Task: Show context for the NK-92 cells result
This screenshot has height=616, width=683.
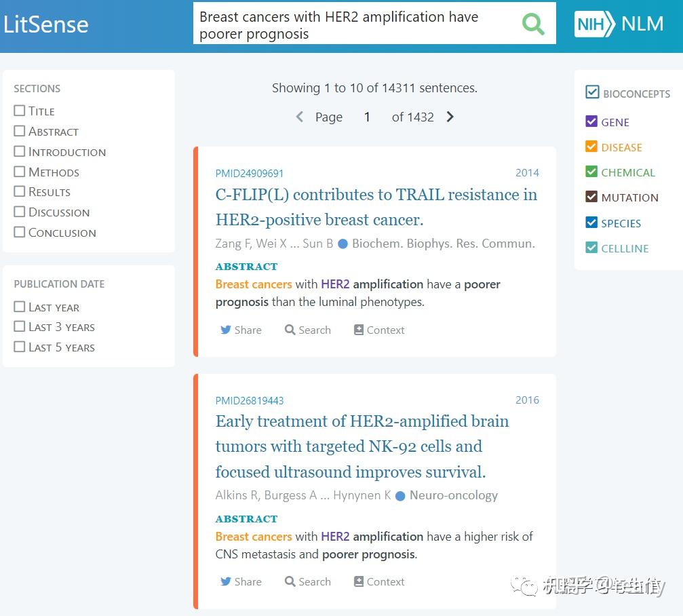Action: click(x=378, y=581)
